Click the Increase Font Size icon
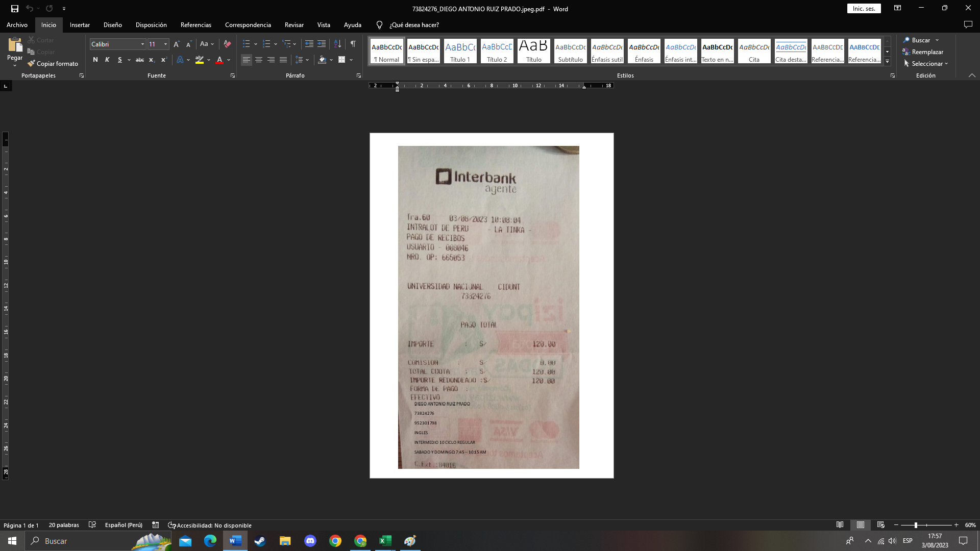Screen dimensions: 980x551 click(x=177, y=44)
